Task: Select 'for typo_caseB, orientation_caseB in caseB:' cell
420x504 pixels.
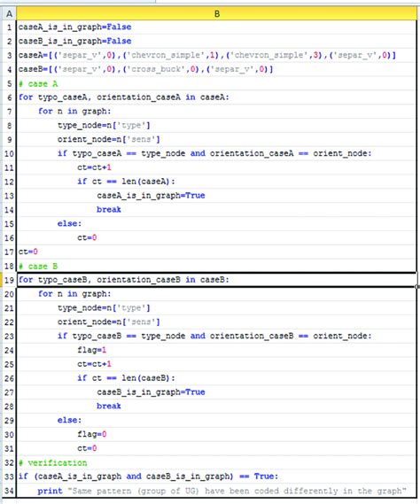Action: tap(217, 280)
